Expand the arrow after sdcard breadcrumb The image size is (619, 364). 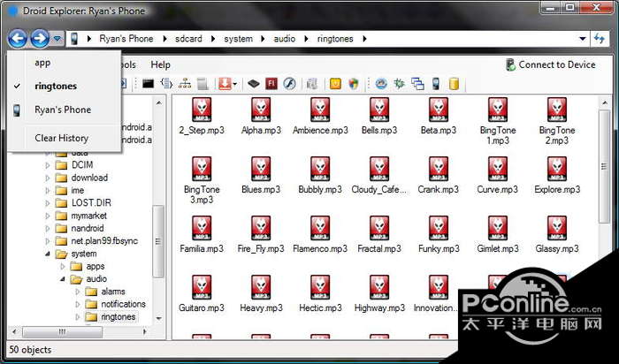(214, 39)
